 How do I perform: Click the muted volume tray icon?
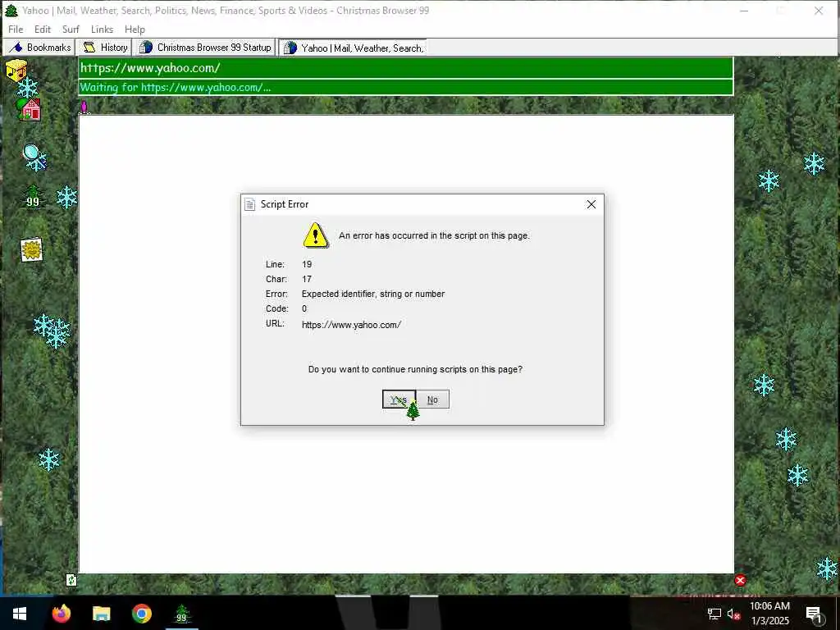(734, 614)
